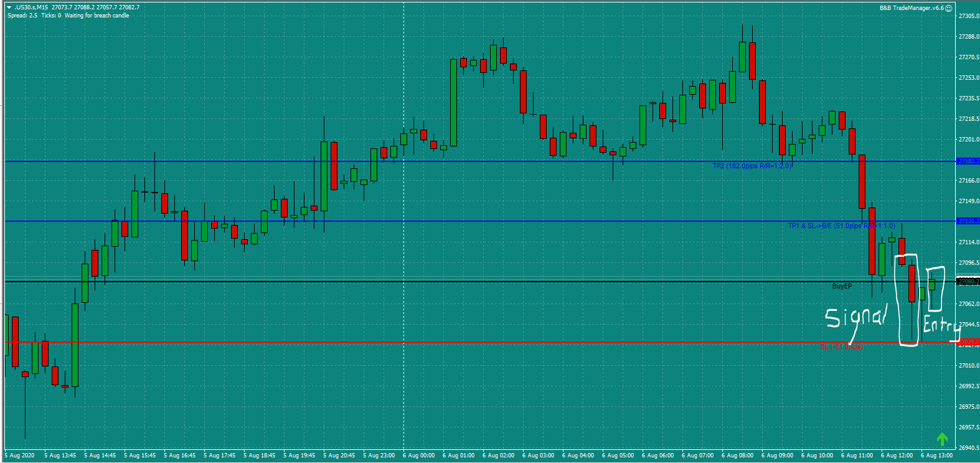Click the 'Waiting for breach candle' status text
Screen dimensions: 980x463
[x=97, y=16]
